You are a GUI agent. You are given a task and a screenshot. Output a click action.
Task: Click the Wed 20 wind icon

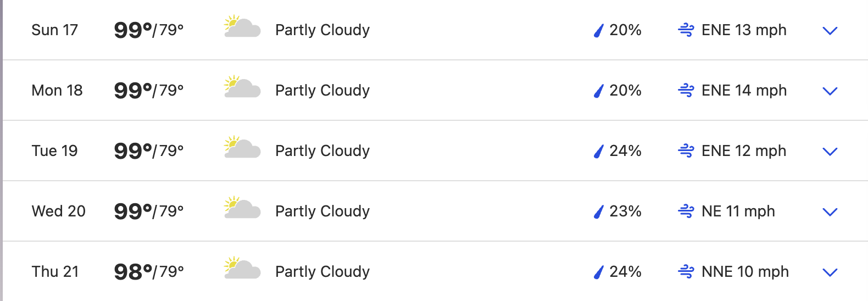(x=686, y=211)
